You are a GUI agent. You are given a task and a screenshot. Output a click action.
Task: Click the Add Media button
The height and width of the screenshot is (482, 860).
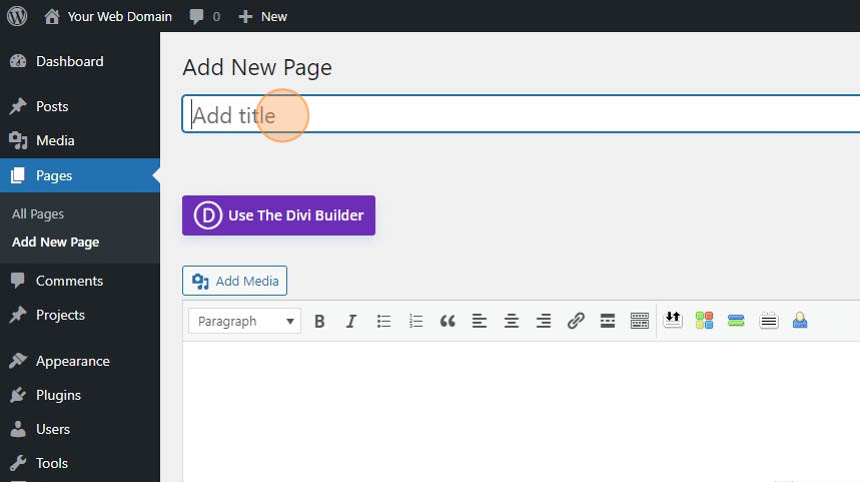(234, 281)
